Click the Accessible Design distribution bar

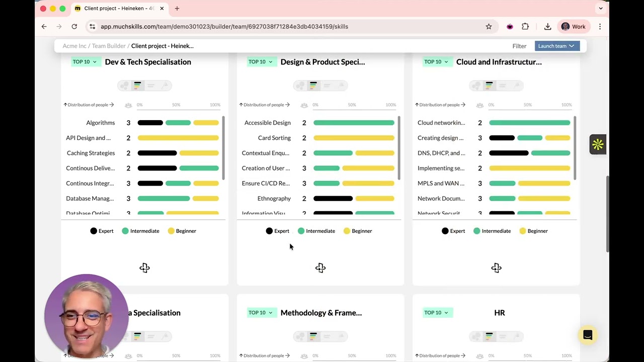pos(354,123)
